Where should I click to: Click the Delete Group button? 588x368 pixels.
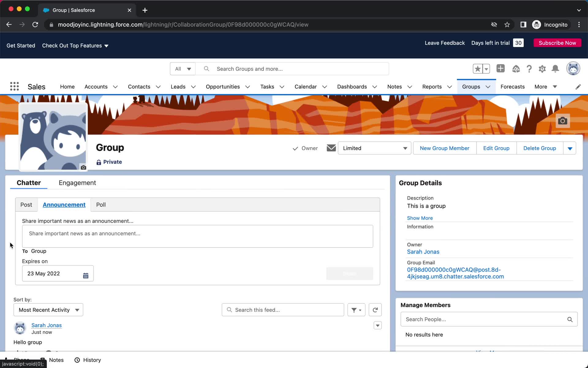pos(540,148)
